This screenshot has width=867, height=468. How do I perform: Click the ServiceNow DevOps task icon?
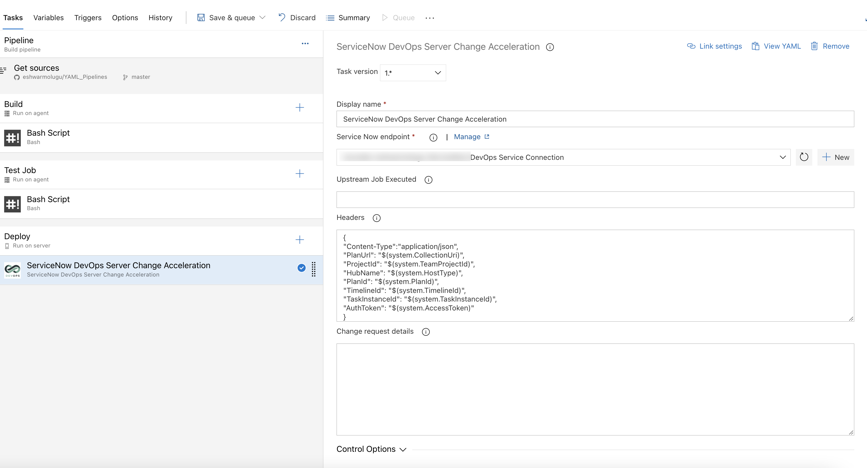[12, 270]
